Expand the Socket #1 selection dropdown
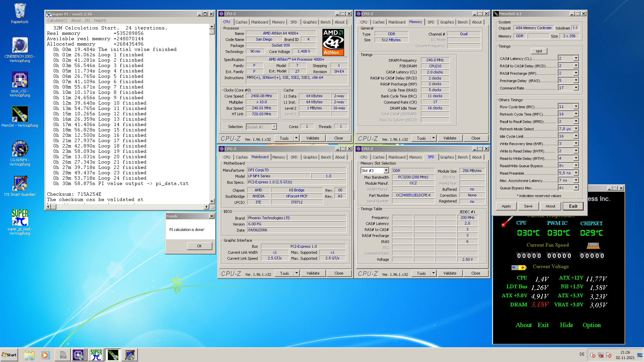Viewport: 644px width, 362px height. (274, 127)
